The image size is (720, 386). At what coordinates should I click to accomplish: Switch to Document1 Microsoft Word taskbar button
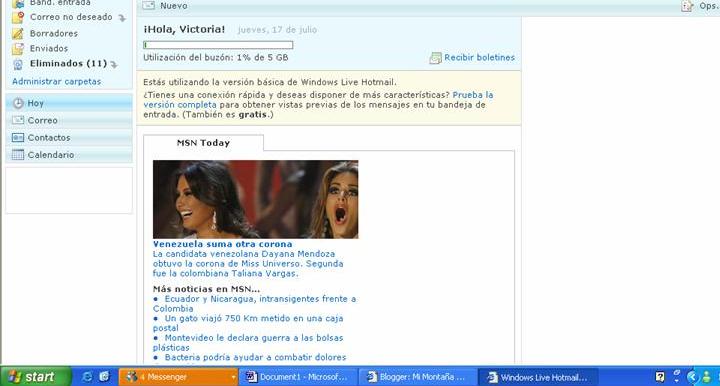(x=297, y=377)
